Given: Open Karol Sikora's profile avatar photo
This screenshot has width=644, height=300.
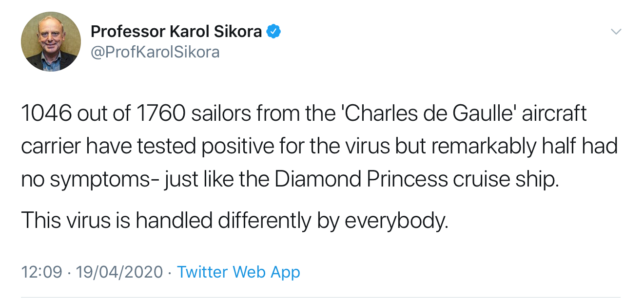Looking at the screenshot, I should point(51,42).
